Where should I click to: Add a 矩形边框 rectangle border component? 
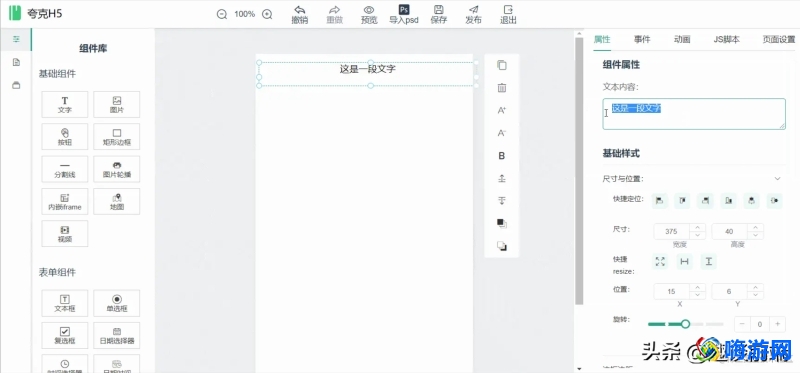(x=117, y=137)
